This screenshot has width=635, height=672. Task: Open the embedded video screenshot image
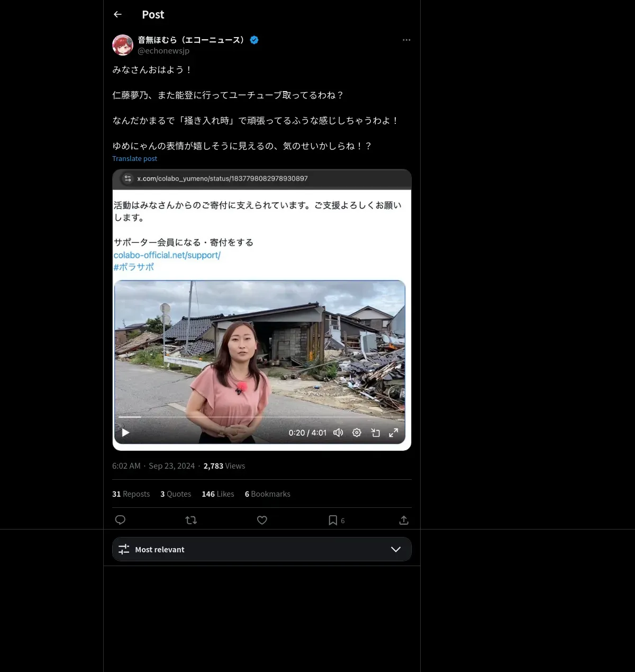262,310
